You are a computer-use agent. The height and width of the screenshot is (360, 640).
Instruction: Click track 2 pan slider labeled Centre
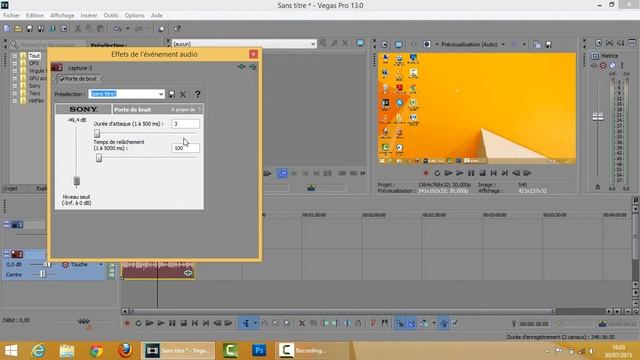(x=43, y=275)
